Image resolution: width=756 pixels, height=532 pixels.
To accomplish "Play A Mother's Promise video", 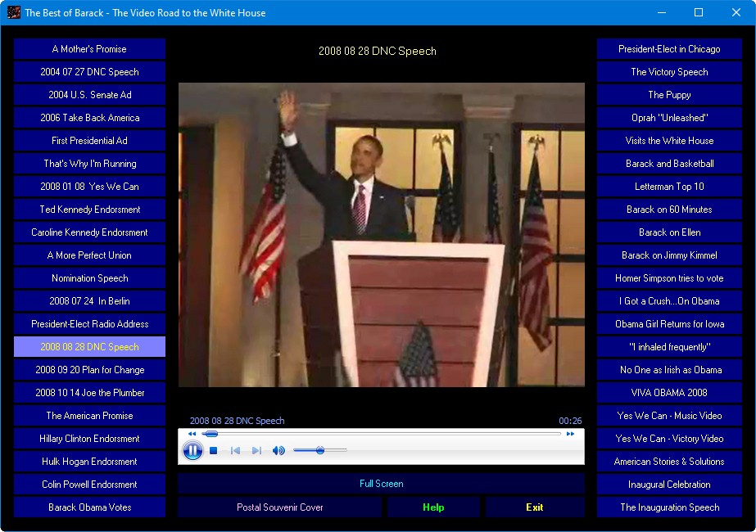I will (89, 48).
